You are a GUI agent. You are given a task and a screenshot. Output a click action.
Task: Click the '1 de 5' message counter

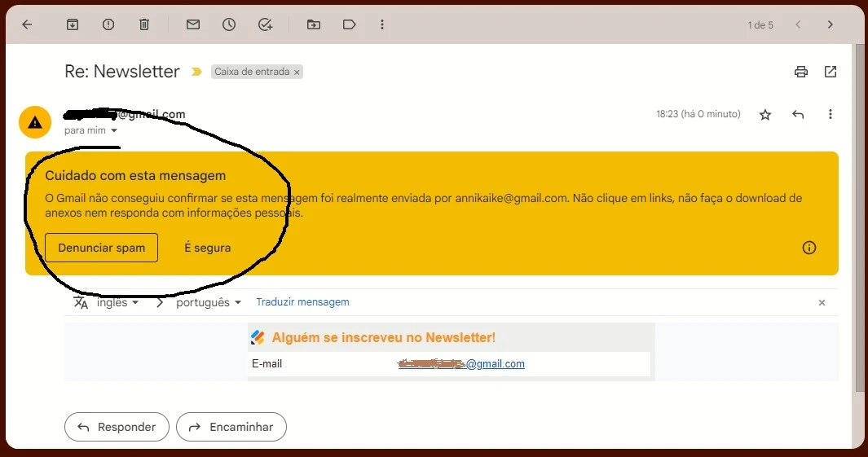[760, 25]
